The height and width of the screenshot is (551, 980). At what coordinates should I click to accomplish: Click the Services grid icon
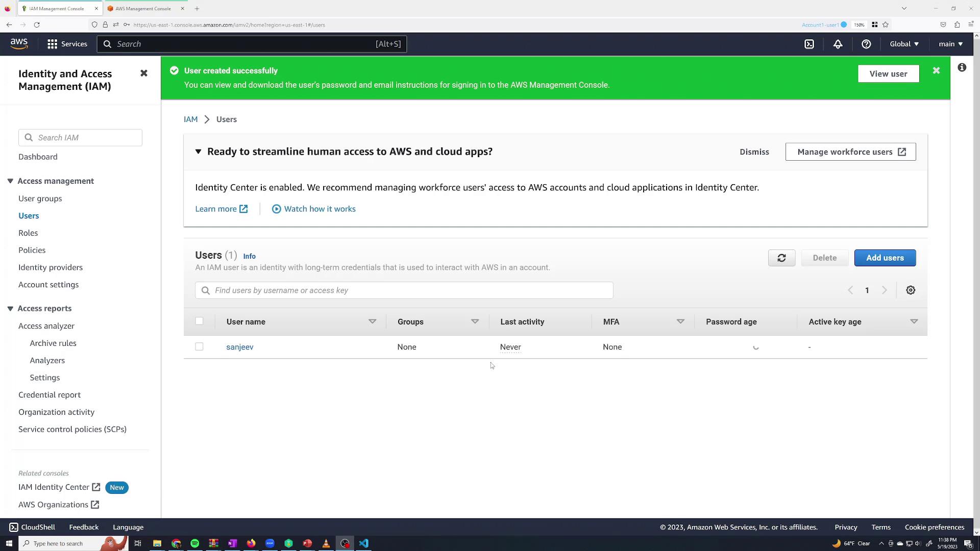(52, 44)
